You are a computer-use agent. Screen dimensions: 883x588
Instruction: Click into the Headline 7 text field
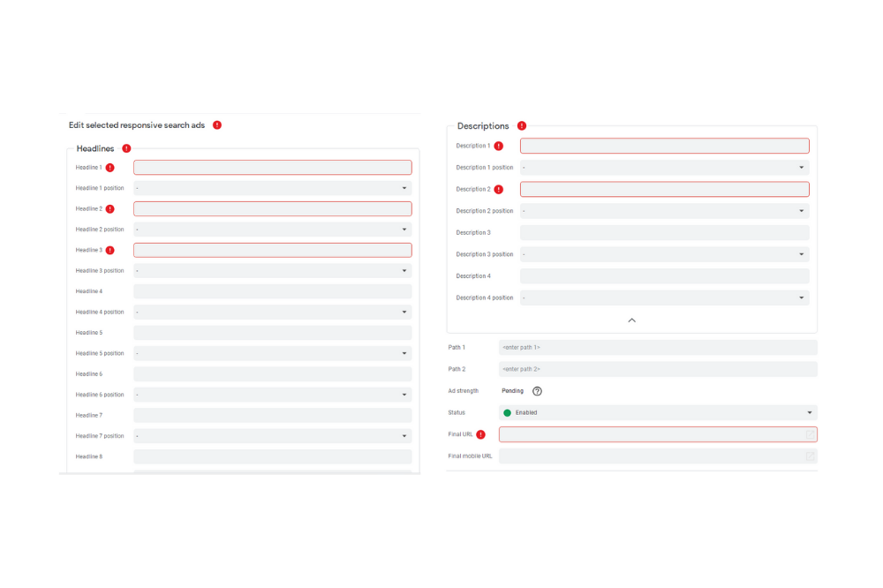pos(273,415)
